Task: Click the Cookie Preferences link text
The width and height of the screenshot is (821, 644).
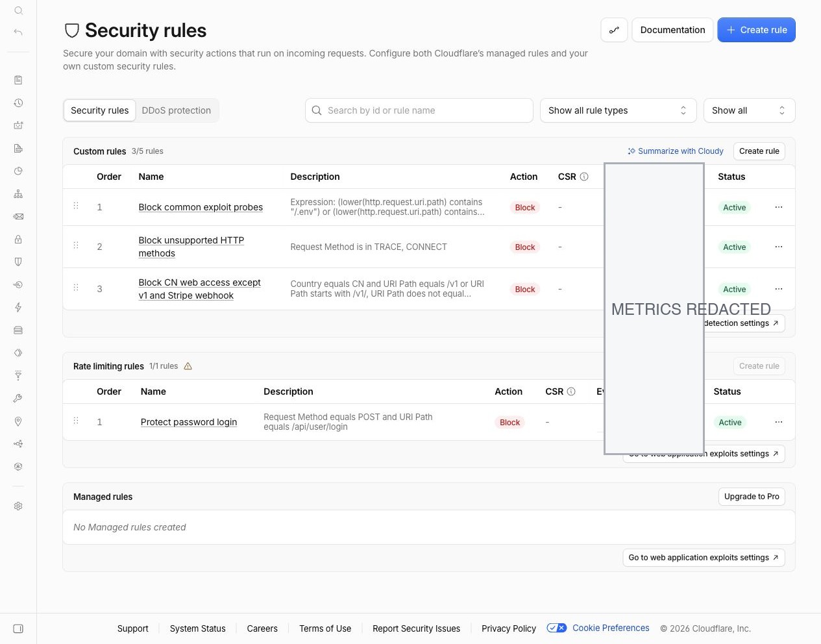Action: tap(611, 628)
